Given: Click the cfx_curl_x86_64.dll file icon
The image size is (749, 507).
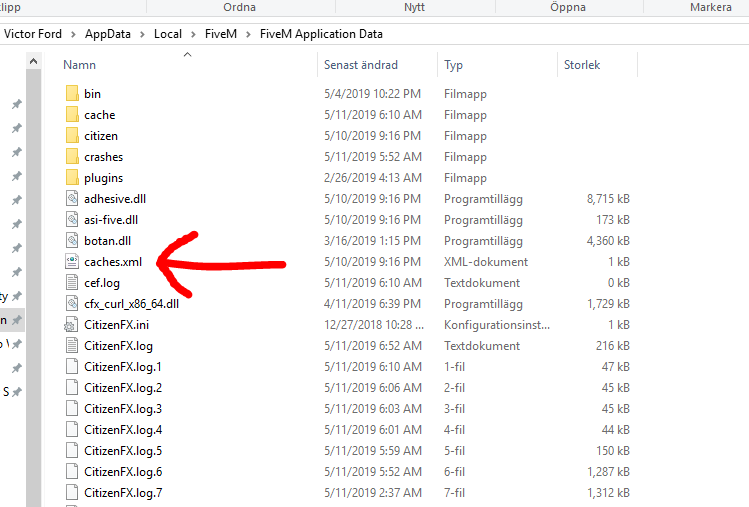Looking at the screenshot, I should tap(72, 303).
